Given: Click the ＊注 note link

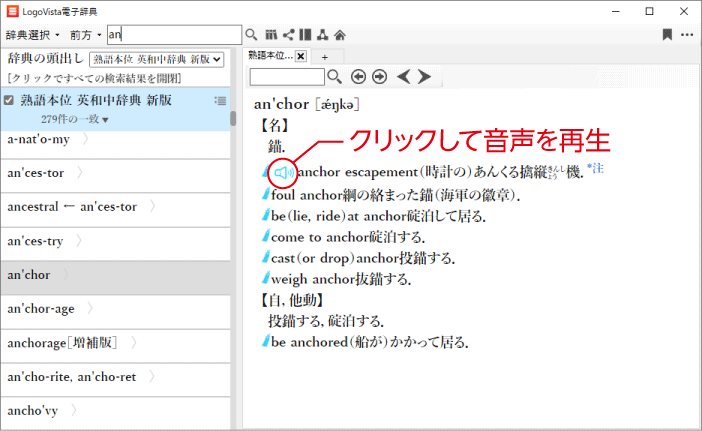Looking at the screenshot, I should pos(595,168).
